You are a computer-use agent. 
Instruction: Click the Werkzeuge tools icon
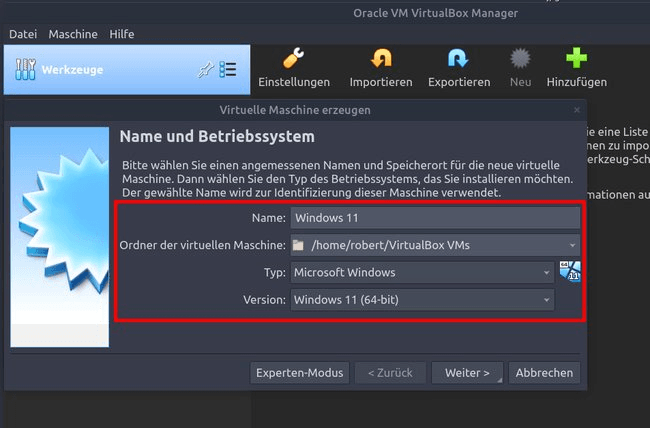pyautogui.click(x=27, y=70)
